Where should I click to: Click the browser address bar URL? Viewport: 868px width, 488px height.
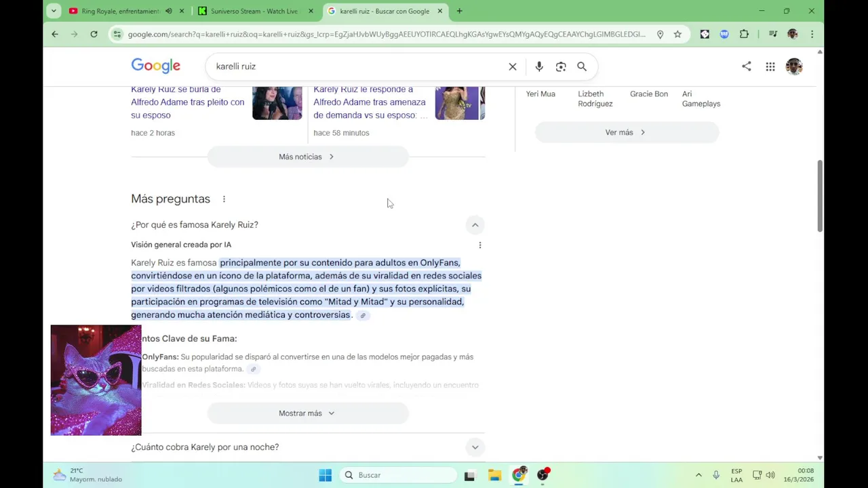(x=387, y=34)
